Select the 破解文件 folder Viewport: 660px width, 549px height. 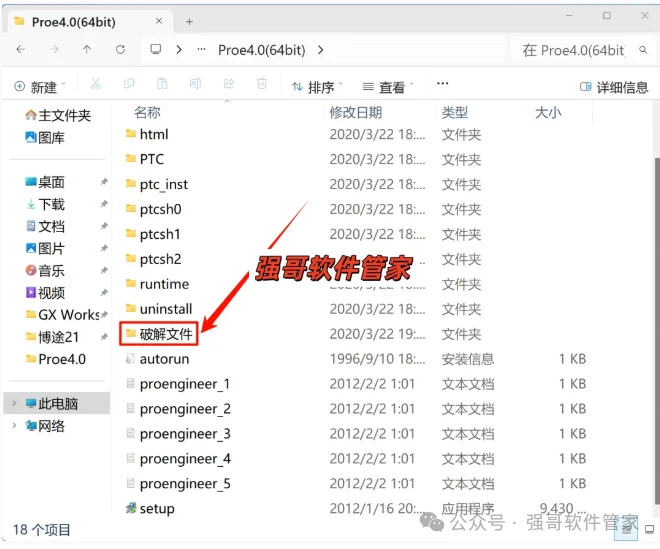click(159, 334)
